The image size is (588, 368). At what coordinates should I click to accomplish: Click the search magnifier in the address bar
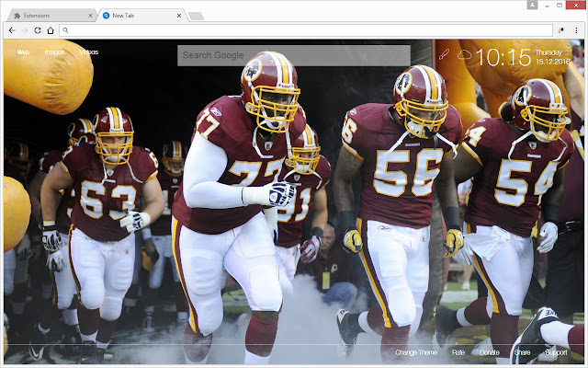tap(65, 30)
